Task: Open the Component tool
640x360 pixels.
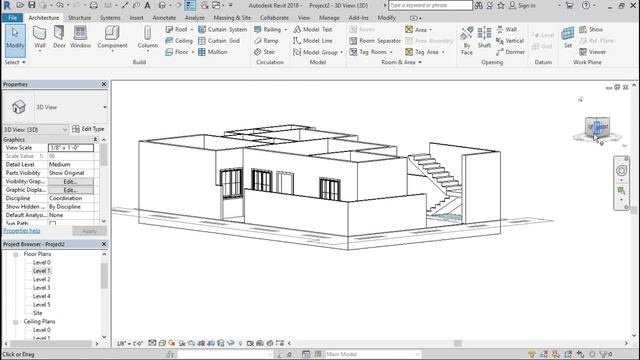Action: [112, 38]
